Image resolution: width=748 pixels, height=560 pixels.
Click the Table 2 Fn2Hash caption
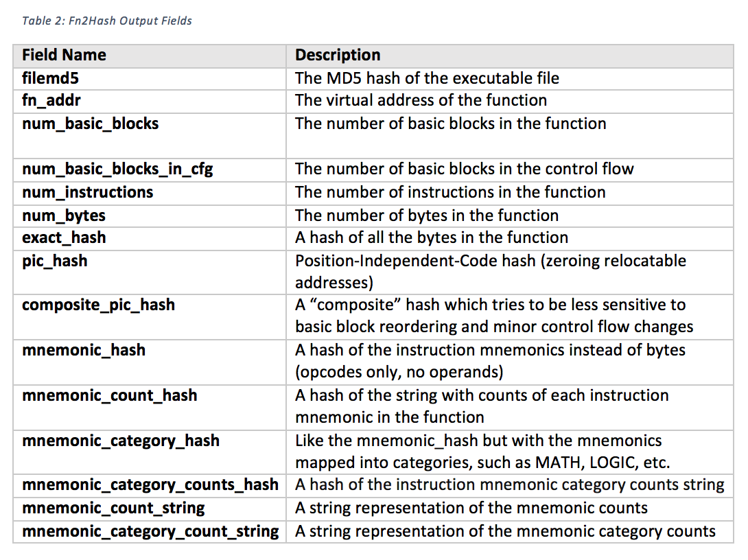coord(107,21)
